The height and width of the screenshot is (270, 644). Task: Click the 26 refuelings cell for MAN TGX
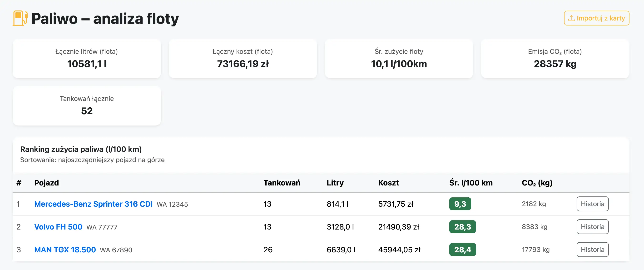[x=268, y=250]
